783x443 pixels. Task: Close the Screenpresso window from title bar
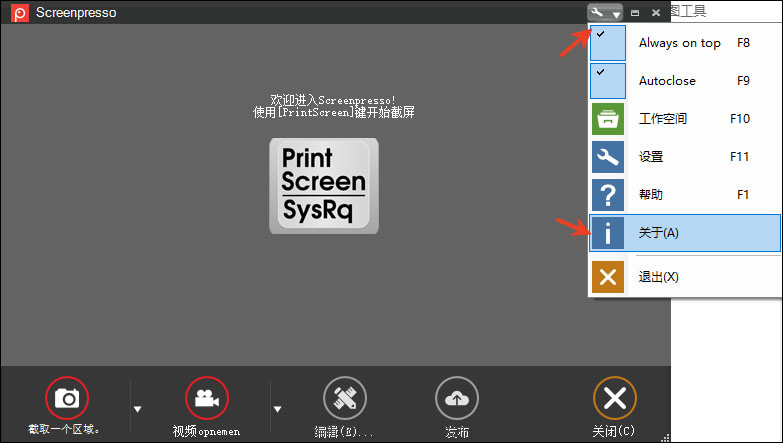tap(656, 13)
